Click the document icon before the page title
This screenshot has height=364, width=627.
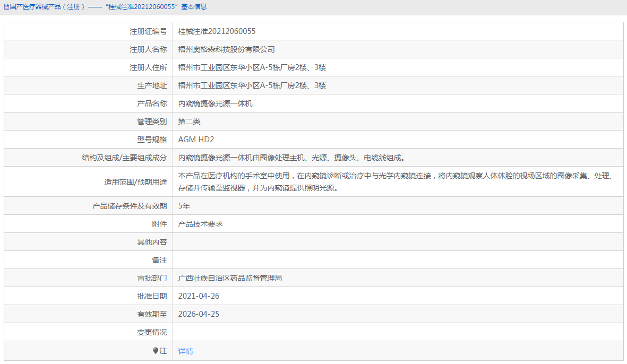pyautogui.click(x=5, y=7)
